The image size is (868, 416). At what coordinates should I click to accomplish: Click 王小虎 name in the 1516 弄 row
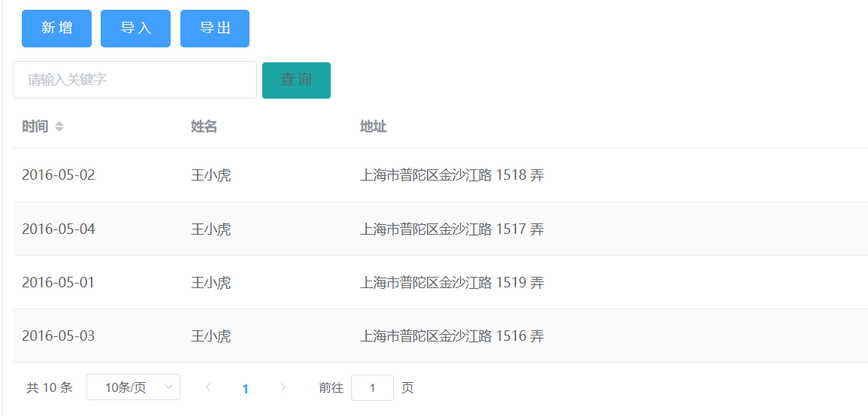(x=211, y=336)
